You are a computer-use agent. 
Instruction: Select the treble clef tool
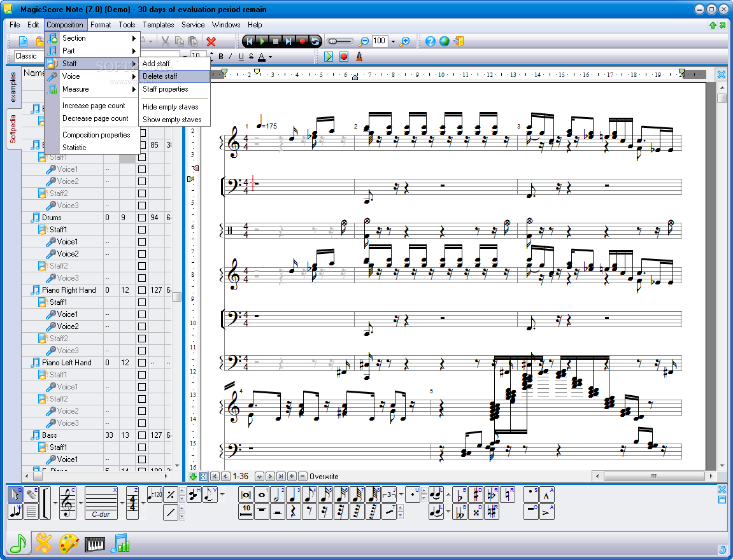point(68,503)
